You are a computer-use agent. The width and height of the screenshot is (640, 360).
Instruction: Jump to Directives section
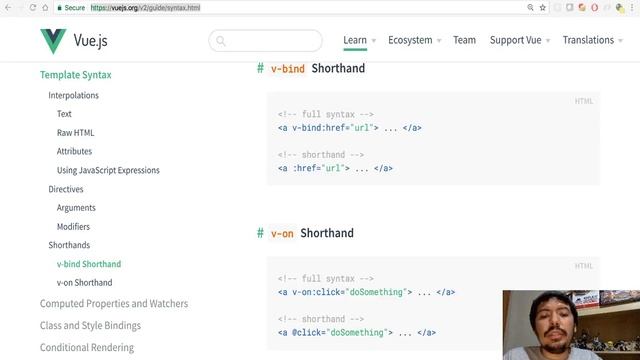(x=66, y=189)
